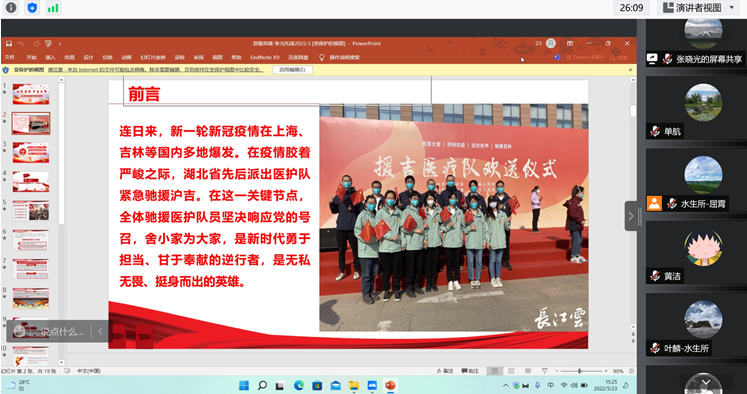The width and height of the screenshot is (747, 394).
Task: Click the zoom slider in the status bar
Action: click(579, 371)
